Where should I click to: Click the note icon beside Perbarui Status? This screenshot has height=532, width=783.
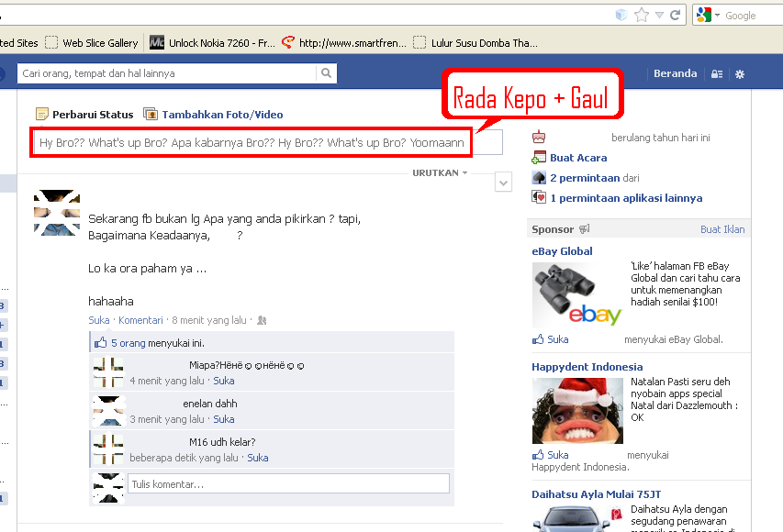tap(42, 114)
